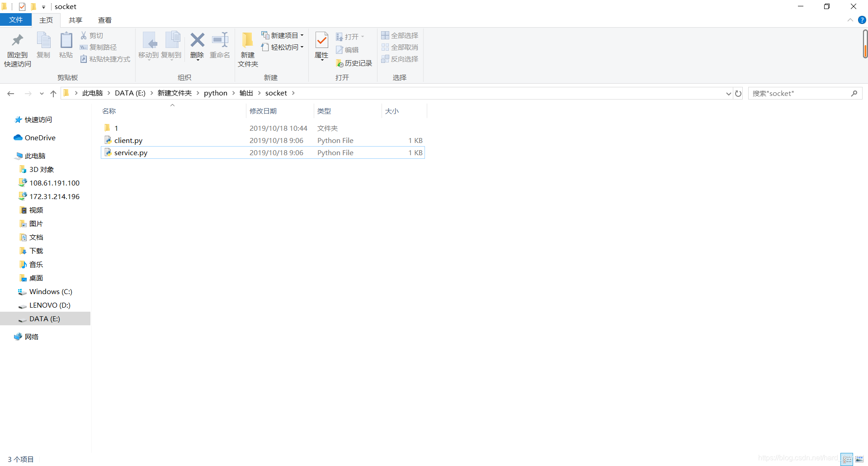
Task: Click Invert selection (反向选择)
Action: [400, 59]
